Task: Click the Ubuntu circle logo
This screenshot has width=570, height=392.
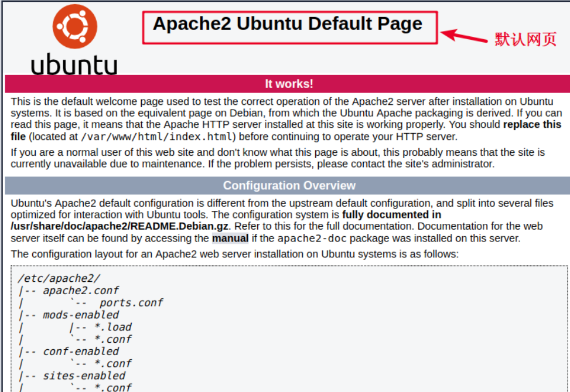Action: tap(75, 26)
